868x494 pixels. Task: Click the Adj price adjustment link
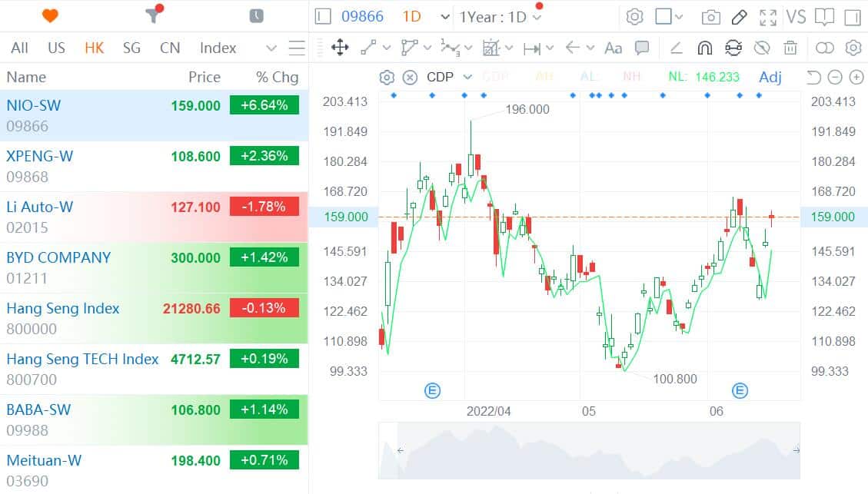coord(770,77)
